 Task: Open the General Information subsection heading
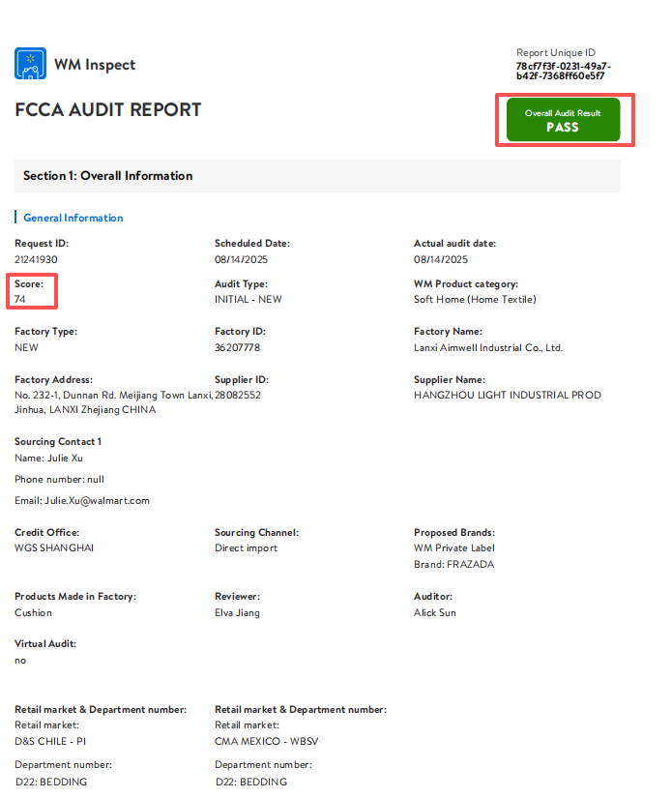tap(73, 218)
